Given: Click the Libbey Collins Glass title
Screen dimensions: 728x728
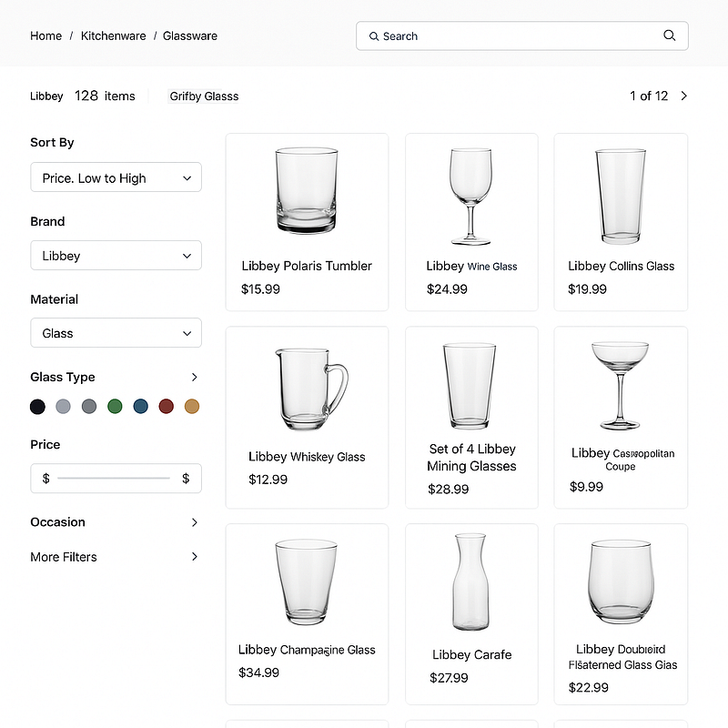Looking at the screenshot, I should [x=621, y=266].
